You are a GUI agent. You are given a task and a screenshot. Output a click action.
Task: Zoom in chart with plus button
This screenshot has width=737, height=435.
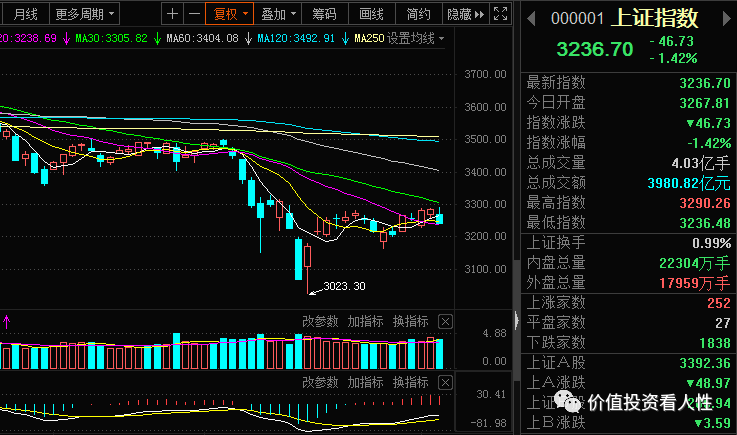(x=172, y=14)
